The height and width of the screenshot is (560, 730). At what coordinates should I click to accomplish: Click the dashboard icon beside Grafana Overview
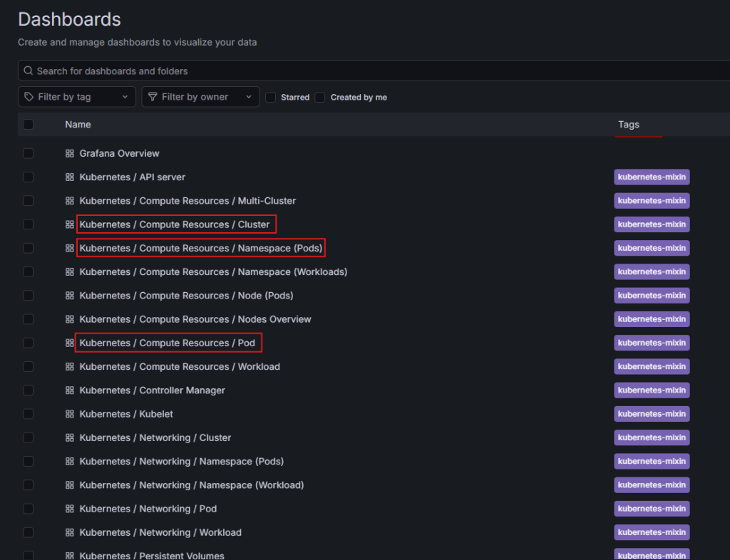click(x=70, y=153)
